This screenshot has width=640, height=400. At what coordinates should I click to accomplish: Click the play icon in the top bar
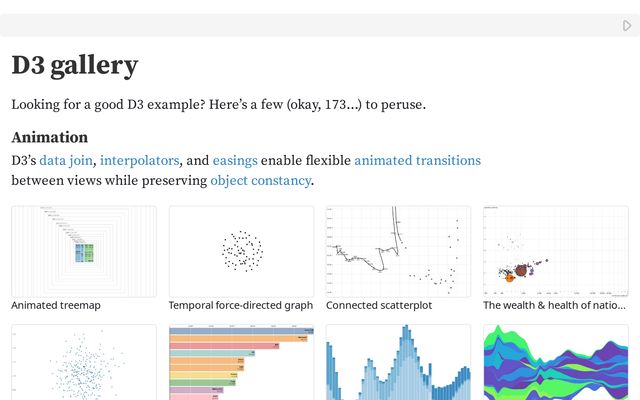tap(627, 26)
